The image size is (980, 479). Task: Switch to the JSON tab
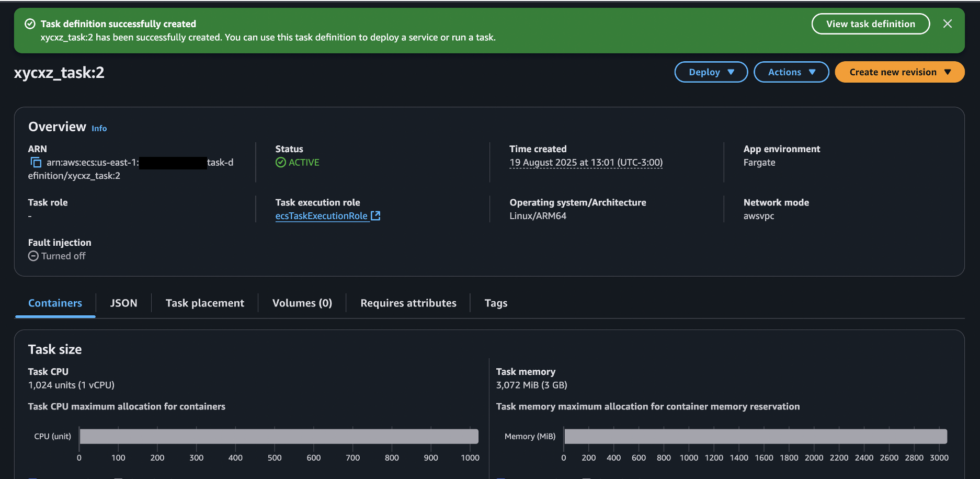pos(123,303)
